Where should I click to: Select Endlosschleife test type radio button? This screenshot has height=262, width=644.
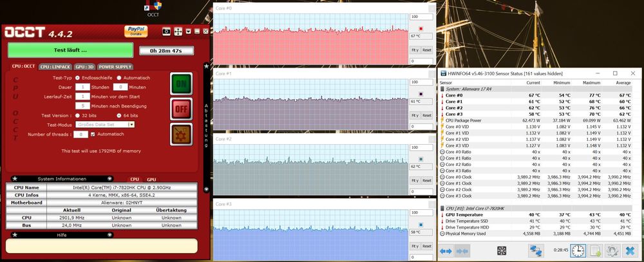(x=78, y=77)
